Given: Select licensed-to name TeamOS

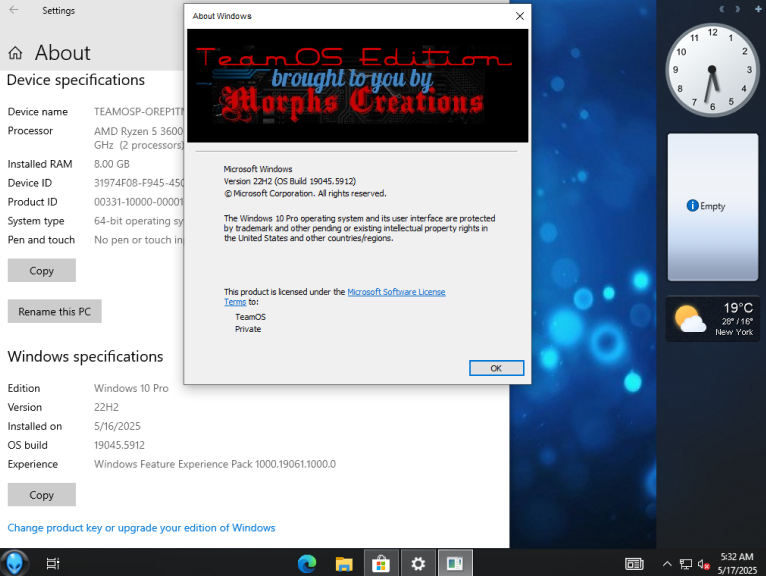Looking at the screenshot, I should point(250,317).
